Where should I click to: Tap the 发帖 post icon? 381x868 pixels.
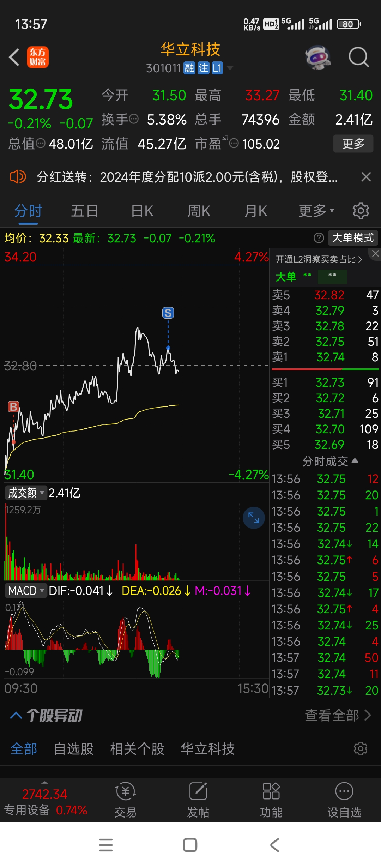point(198,800)
